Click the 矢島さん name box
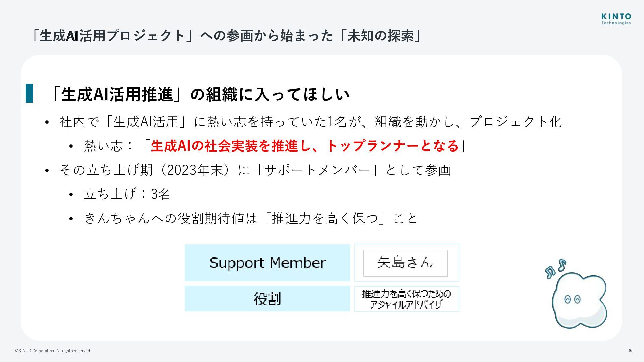644x362 pixels. pyautogui.click(x=406, y=263)
